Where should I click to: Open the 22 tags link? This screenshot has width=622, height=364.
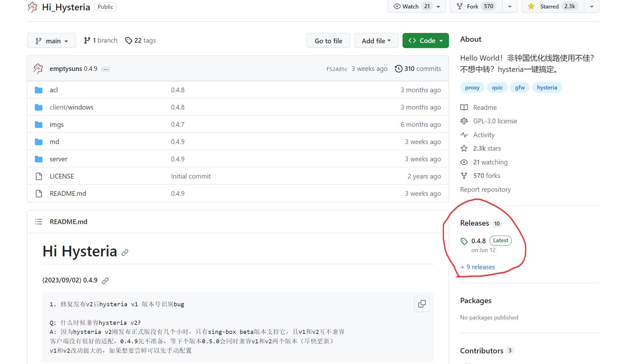[x=140, y=40]
